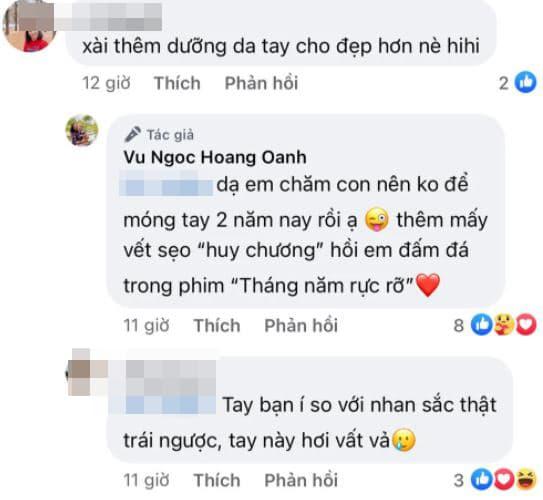This screenshot has height=500, width=543.
Task: Click the 12 giờ timestamp of first comment
Action: pos(106,83)
